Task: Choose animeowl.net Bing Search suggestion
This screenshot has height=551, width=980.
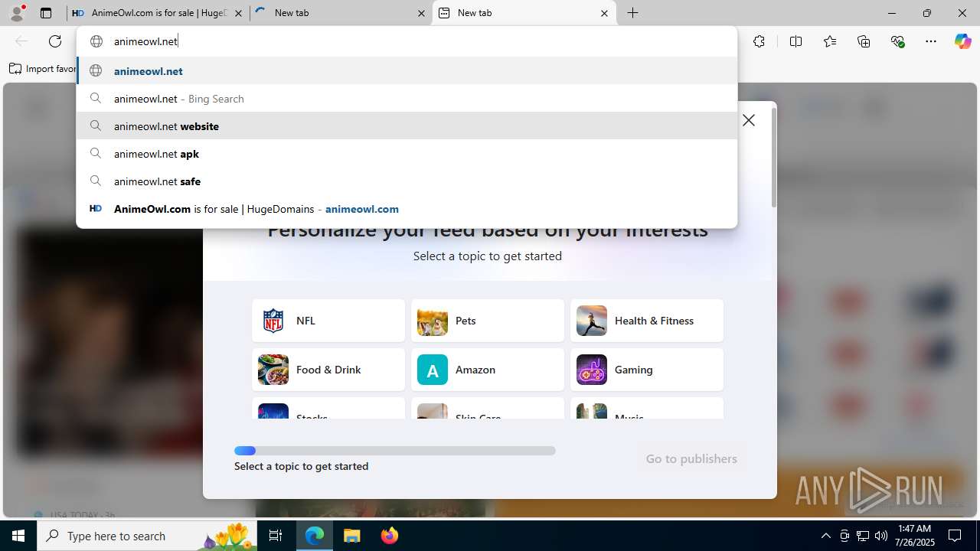Action: click(x=407, y=99)
